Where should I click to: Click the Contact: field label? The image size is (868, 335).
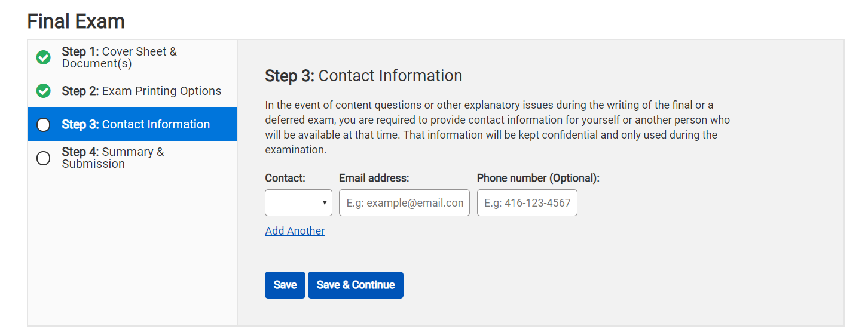[x=285, y=178]
